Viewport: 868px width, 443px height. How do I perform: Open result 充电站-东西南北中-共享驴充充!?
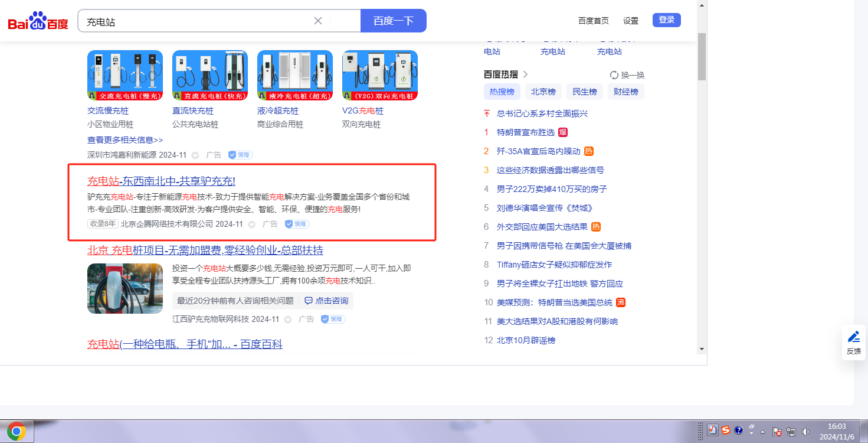tap(161, 181)
